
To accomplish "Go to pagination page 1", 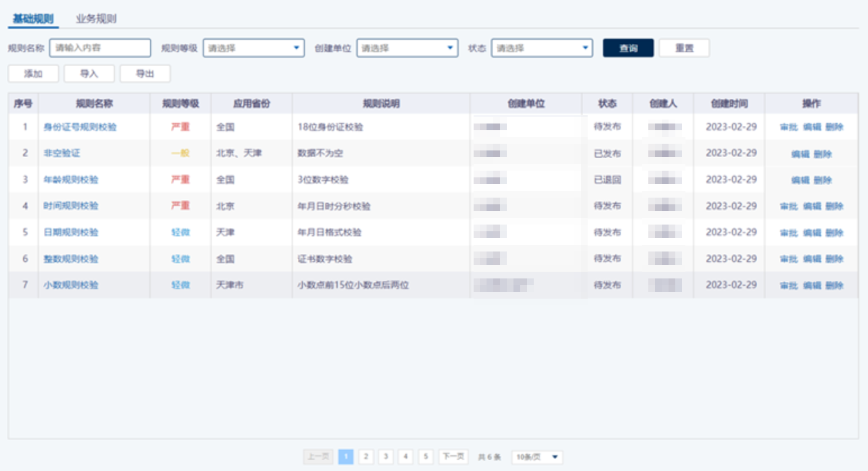I will click(346, 456).
